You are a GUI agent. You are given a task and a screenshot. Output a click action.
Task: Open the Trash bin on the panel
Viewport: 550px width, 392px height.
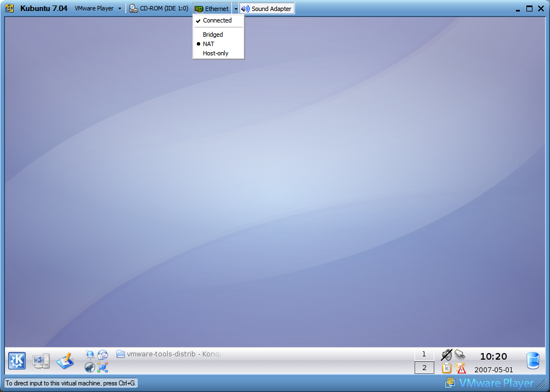point(533,361)
